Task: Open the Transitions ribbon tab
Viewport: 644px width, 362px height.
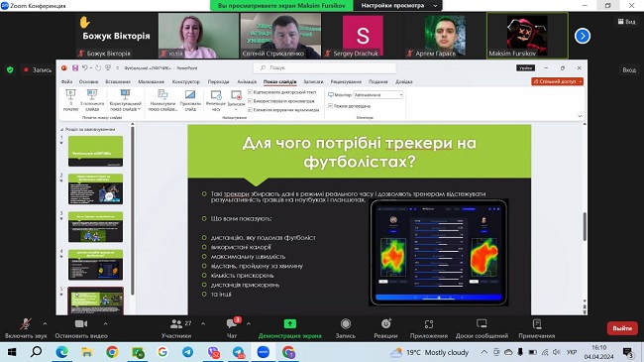Action: coord(218,82)
